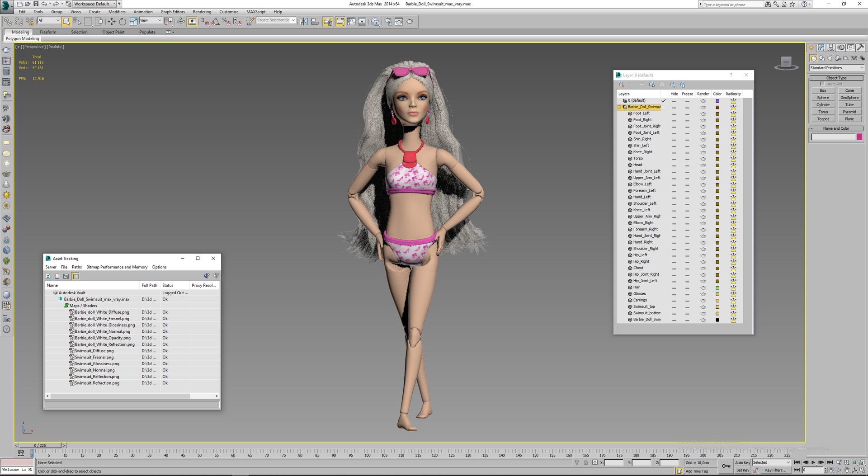Toggle Render teapot for Hair row
The height and width of the screenshot is (476, 868).
tap(703, 287)
